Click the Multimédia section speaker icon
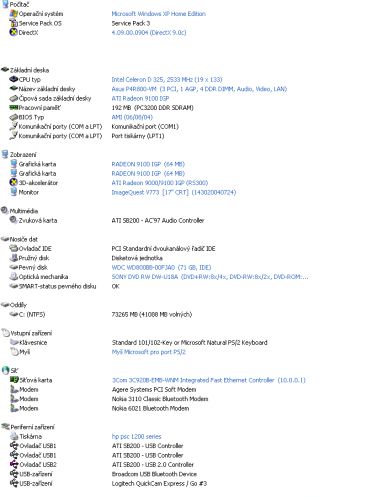Image resolution: width=367 pixels, height=500 pixels. (x=5, y=211)
